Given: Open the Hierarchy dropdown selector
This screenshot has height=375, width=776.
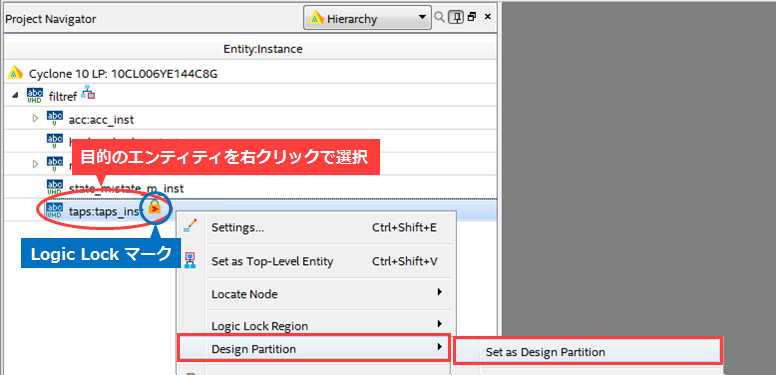Looking at the screenshot, I should coord(367,18).
